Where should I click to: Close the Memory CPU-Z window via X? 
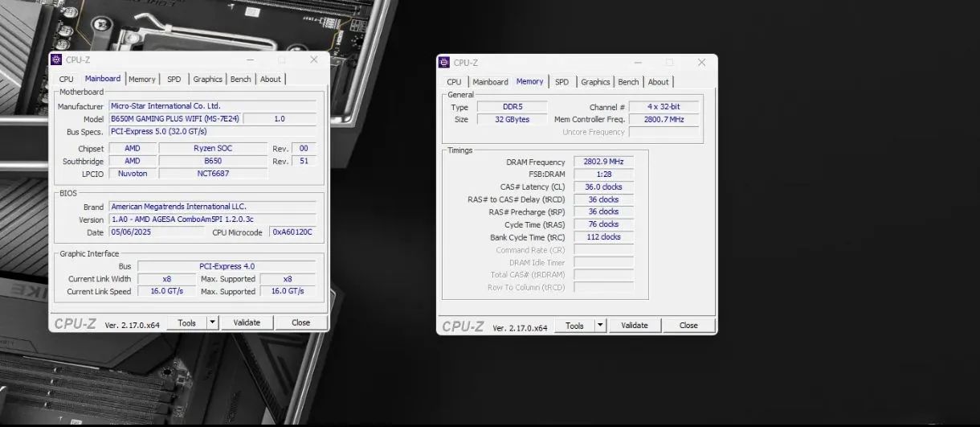(x=702, y=62)
